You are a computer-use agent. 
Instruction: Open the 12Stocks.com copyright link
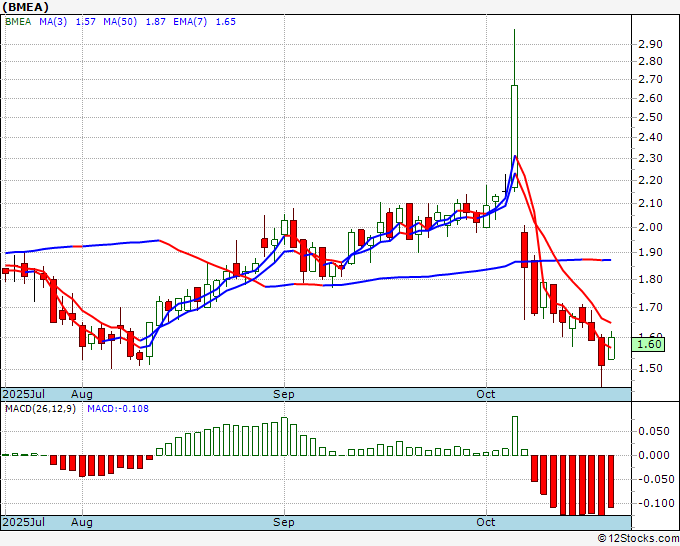tap(638, 539)
